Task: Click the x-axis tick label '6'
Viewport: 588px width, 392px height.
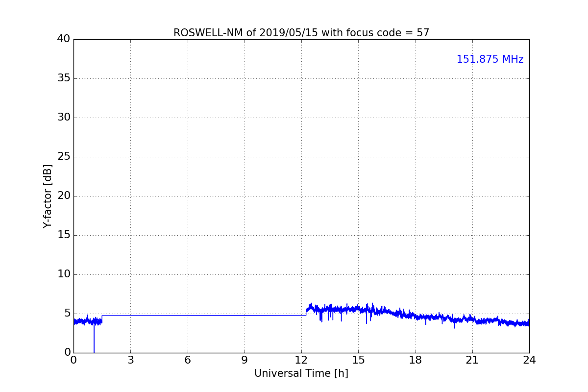Action: click(188, 360)
